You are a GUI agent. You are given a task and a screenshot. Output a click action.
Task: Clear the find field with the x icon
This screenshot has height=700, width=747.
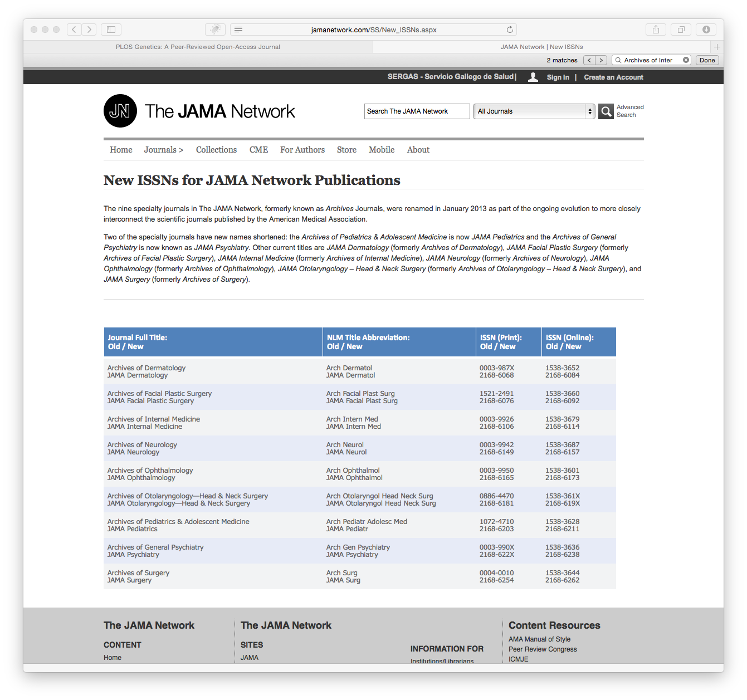(x=686, y=60)
